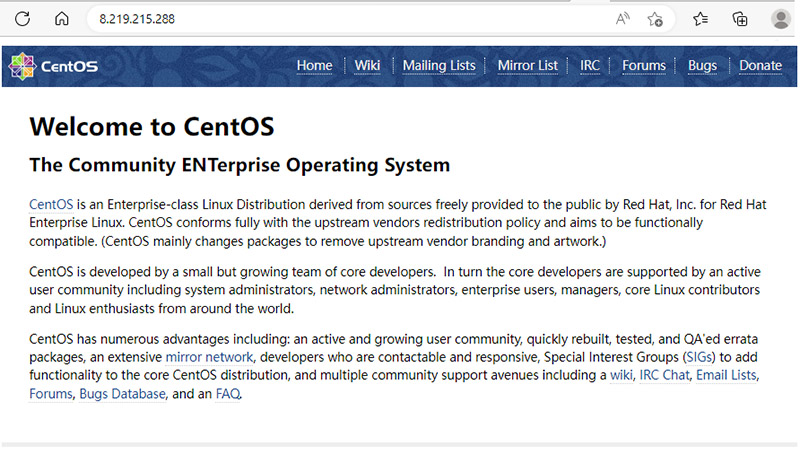Activate the Read Aloud icon in address bar
The height and width of the screenshot is (463, 800).
623,19
